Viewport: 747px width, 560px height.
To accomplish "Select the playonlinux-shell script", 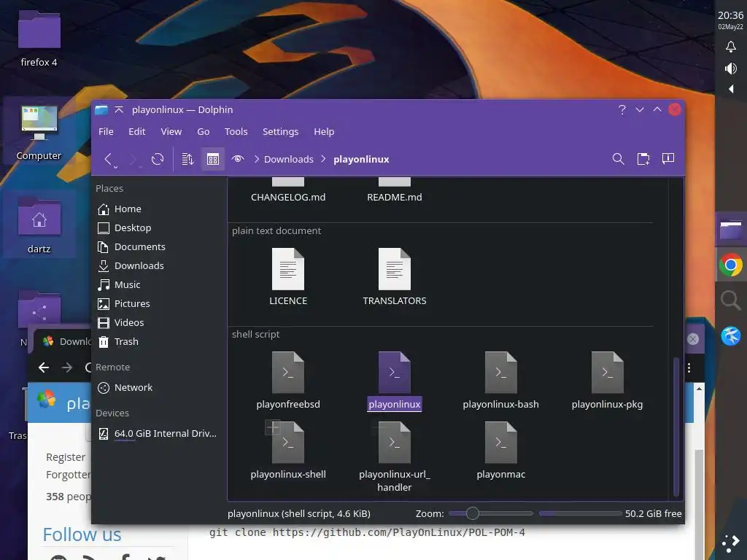I will [x=287, y=451].
